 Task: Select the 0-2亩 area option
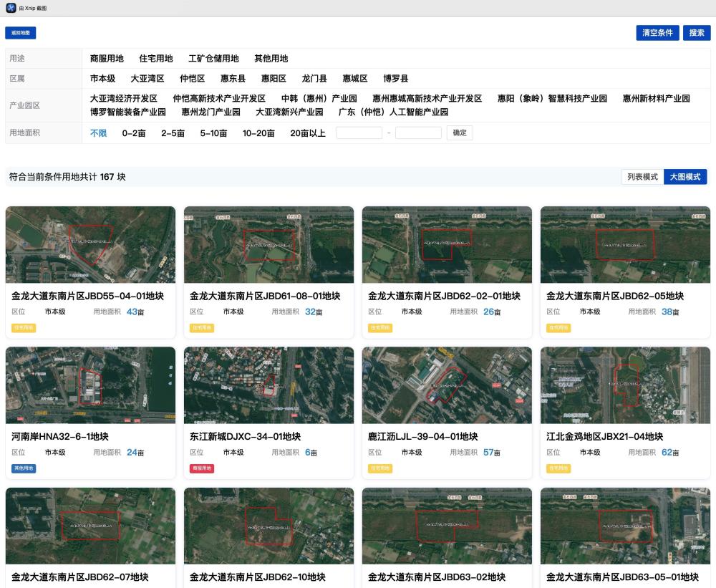pos(133,132)
